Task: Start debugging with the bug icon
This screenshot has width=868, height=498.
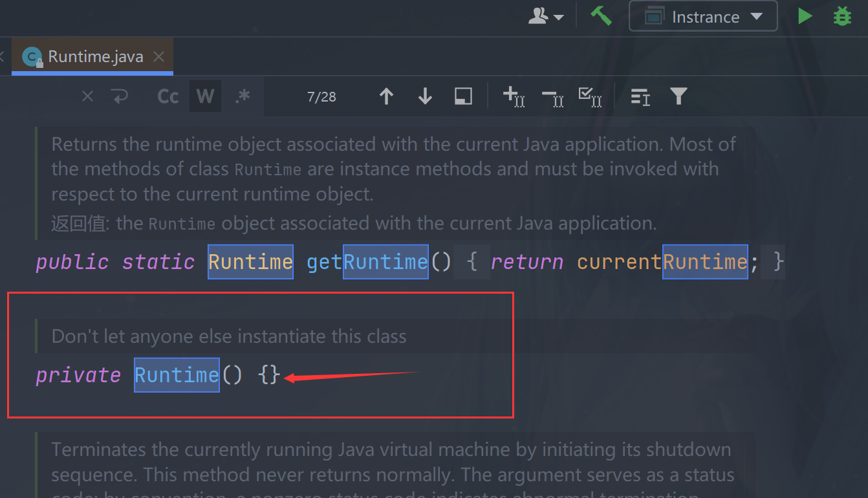Action: [842, 16]
